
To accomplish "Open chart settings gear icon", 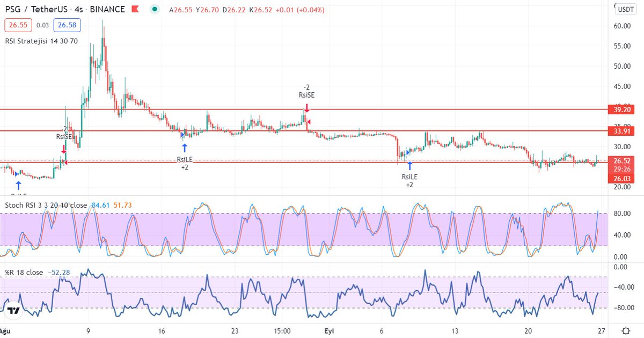I will tap(626, 330).
